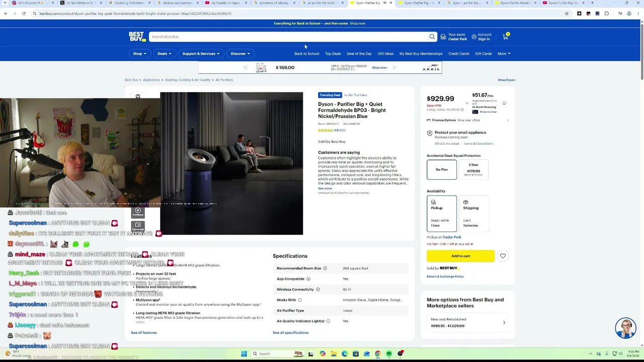Open the Your store Cedar Park selector

453,37
